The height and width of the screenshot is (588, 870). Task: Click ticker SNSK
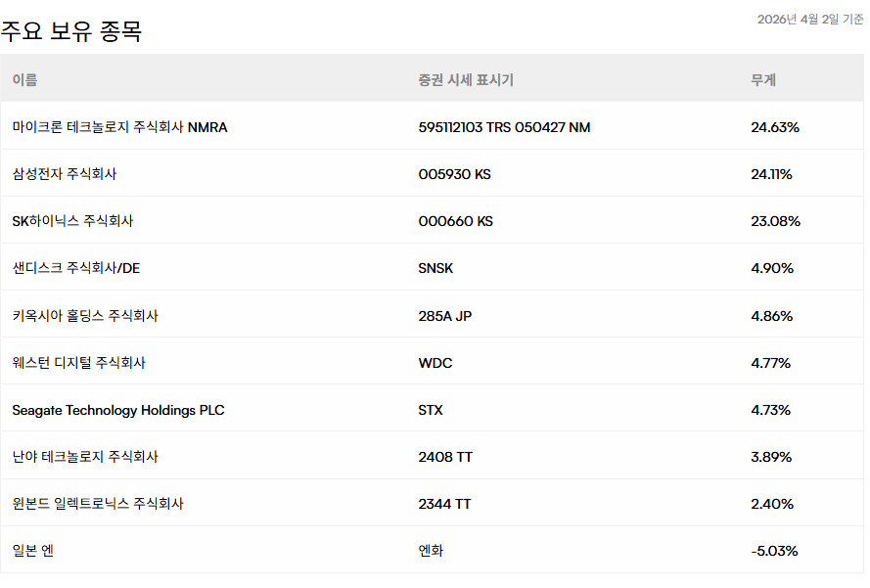coord(435,268)
